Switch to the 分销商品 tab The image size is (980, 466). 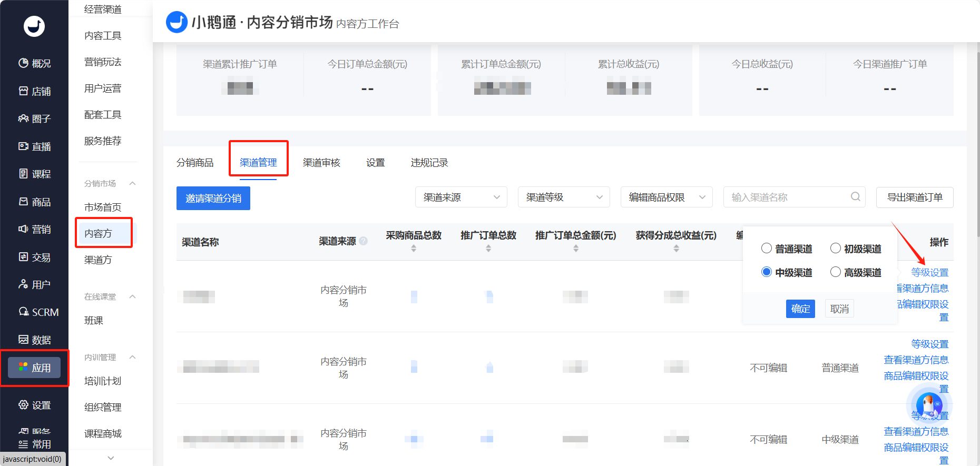[195, 163]
